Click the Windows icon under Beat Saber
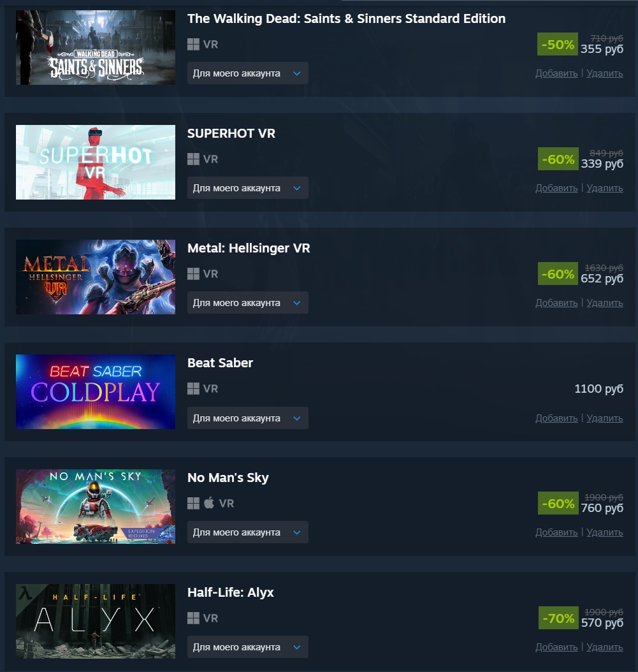 (x=193, y=389)
